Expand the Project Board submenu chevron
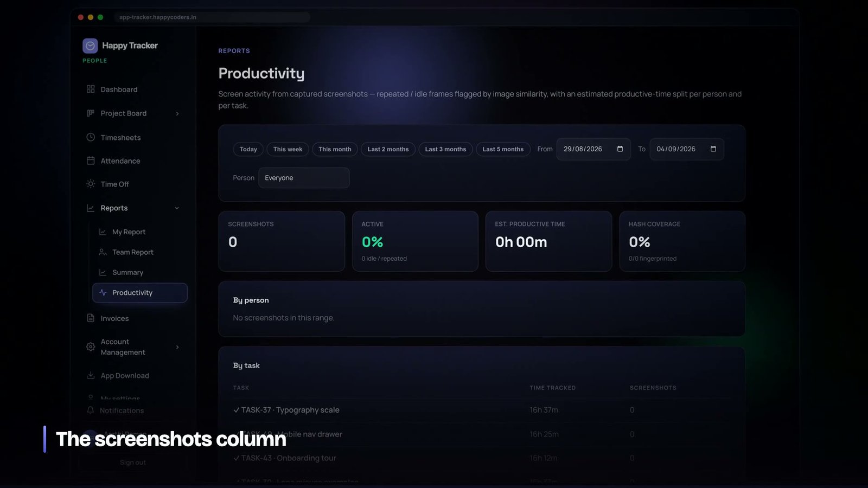Viewport: 868px width, 488px height. point(177,113)
